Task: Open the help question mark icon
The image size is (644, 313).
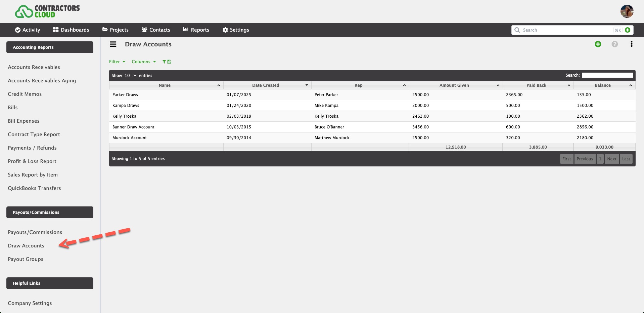Action: point(615,44)
